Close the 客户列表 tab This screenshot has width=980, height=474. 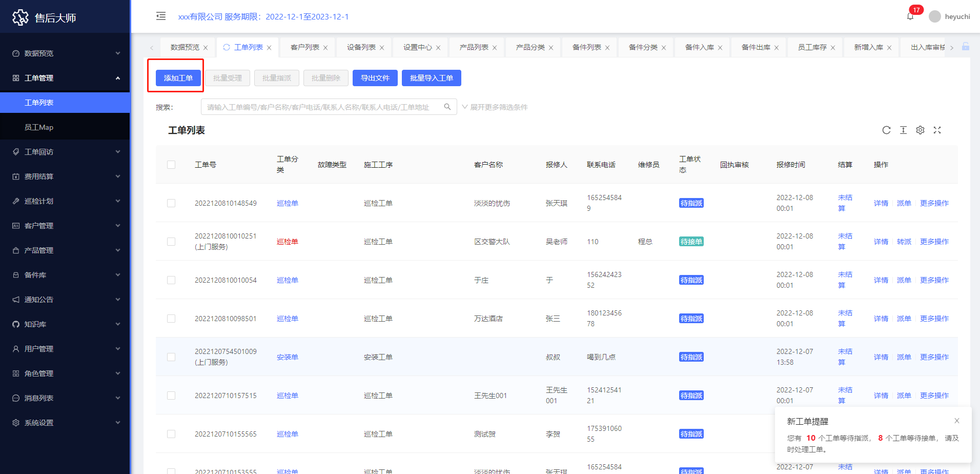tap(325, 48)
